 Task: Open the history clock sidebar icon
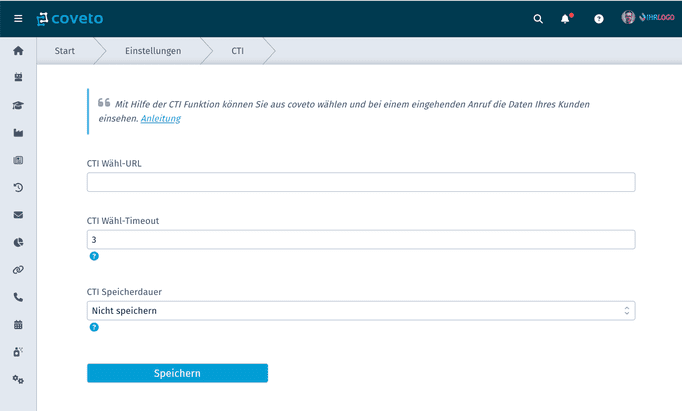pyautogui.click(x=18, y=187)
